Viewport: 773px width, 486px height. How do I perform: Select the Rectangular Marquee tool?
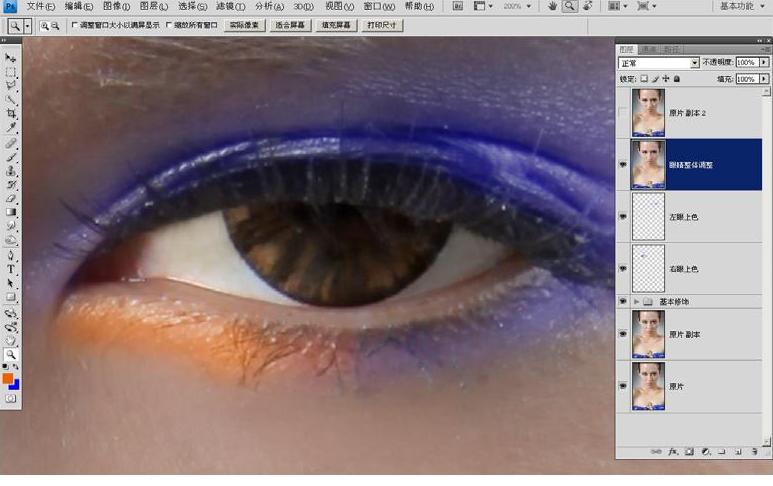click(10, 72)
